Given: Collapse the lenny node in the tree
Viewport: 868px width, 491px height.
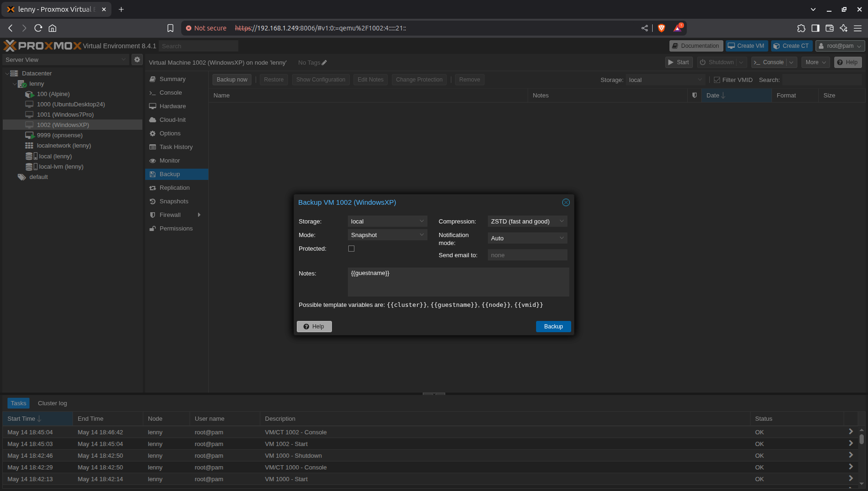Looking at the screenshot, I should (x=15, y=84).
